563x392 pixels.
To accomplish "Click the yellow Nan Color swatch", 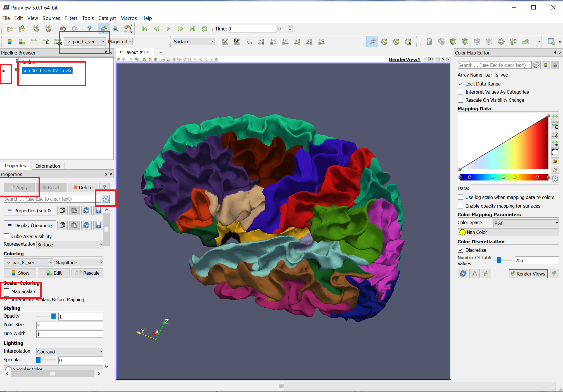I will pos(463,232).
